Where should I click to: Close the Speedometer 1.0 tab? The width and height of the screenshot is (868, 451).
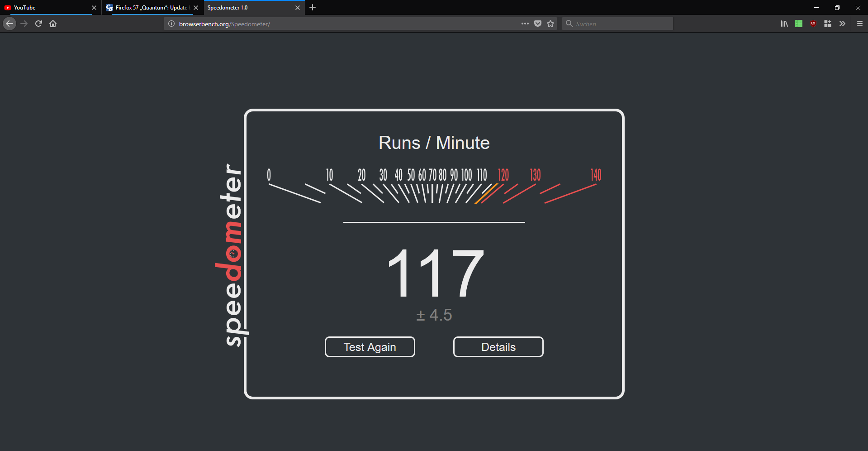298,8
